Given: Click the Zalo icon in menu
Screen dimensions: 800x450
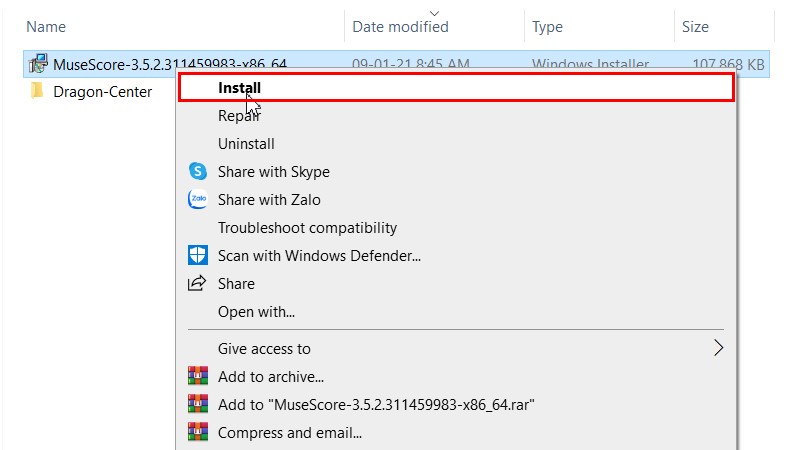Looking at the screenshot, I should click(x=197, y=199).
